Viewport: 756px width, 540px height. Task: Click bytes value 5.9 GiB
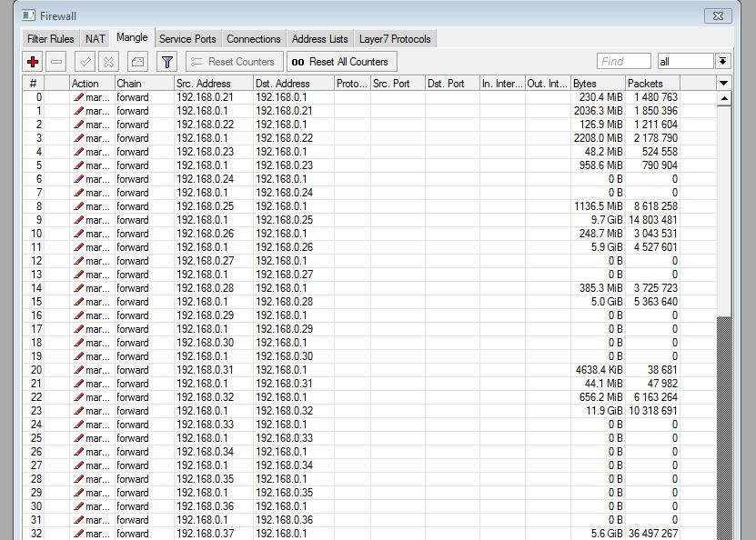pos(607,247)
